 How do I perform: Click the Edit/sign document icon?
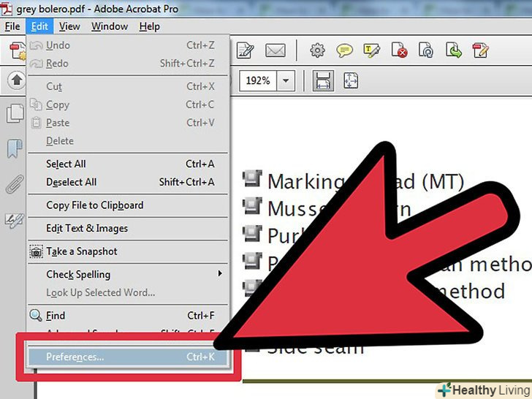point(246,50)
